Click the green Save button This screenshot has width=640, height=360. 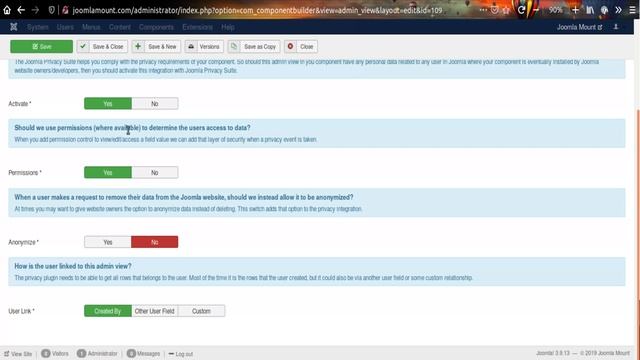tap(42, 47)
